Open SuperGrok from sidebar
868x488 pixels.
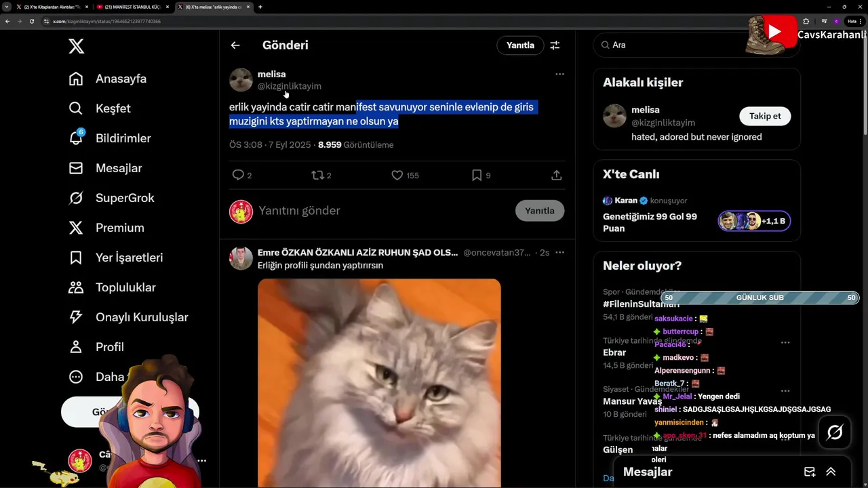(x=112, y=198)
